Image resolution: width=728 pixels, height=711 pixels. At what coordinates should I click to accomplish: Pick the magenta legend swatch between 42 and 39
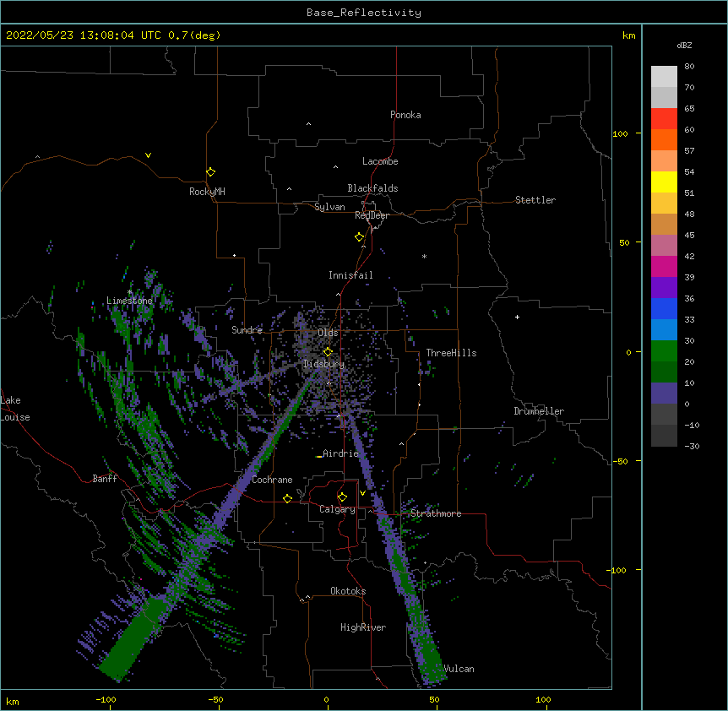click(x=664, y=266)
